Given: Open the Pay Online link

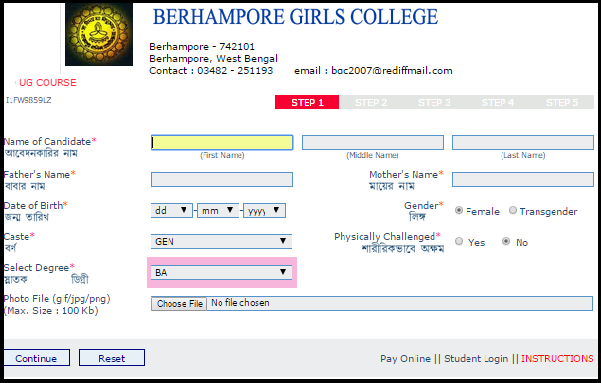Looking at the screenshot, I should (406, 359).
